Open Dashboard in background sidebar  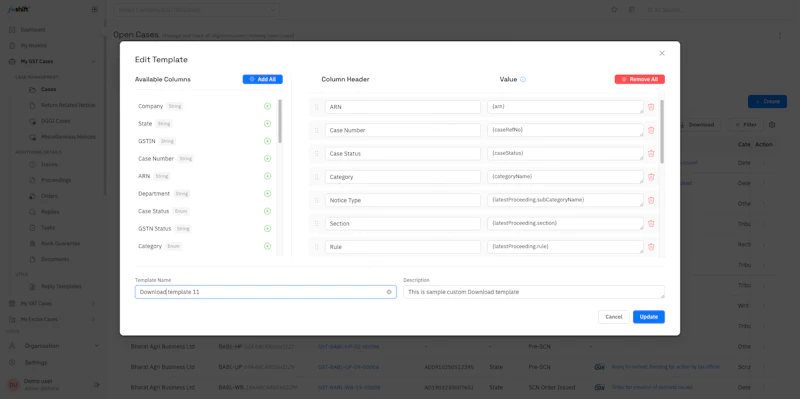[33, 30]
